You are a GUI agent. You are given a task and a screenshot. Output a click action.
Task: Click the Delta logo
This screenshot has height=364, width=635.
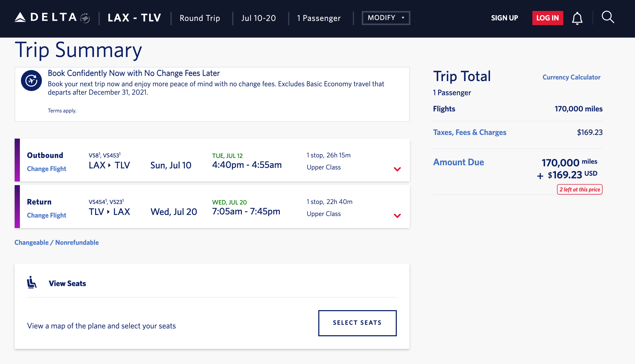(52, 18)
